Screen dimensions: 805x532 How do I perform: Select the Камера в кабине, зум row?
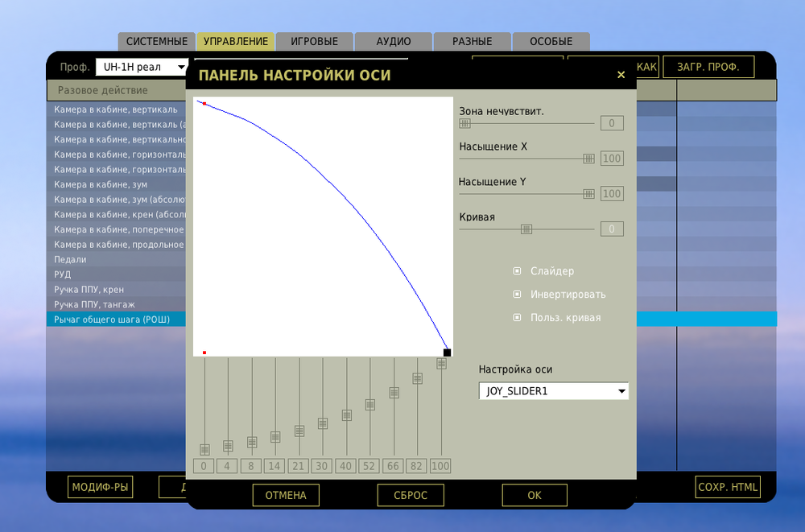click(x=117, y=184)
